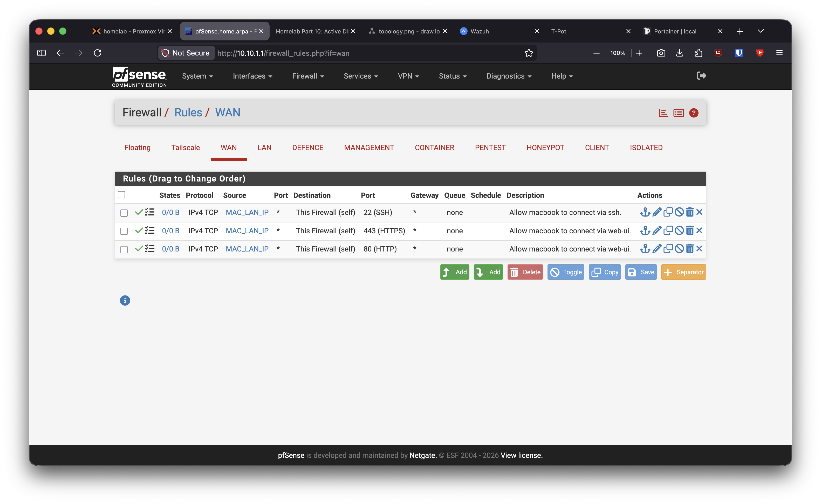
Task: Disable the 443 (HTTPS) rule via row icon
Action: coord(679,231)
